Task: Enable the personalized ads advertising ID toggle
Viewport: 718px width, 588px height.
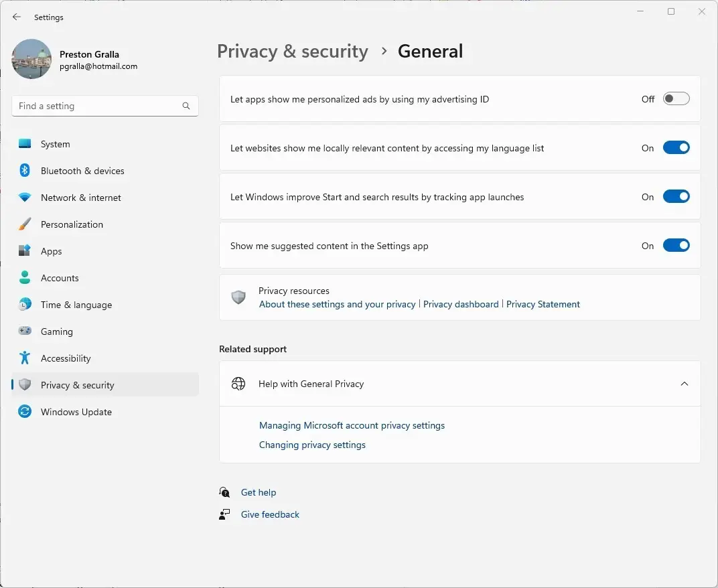Action: tap(676, 99)
